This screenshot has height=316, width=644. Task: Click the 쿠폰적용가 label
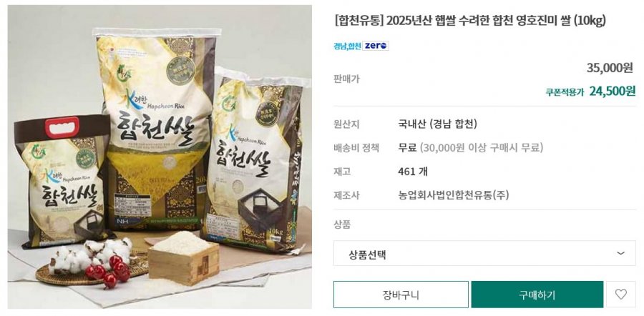click(x=565, y=92)
